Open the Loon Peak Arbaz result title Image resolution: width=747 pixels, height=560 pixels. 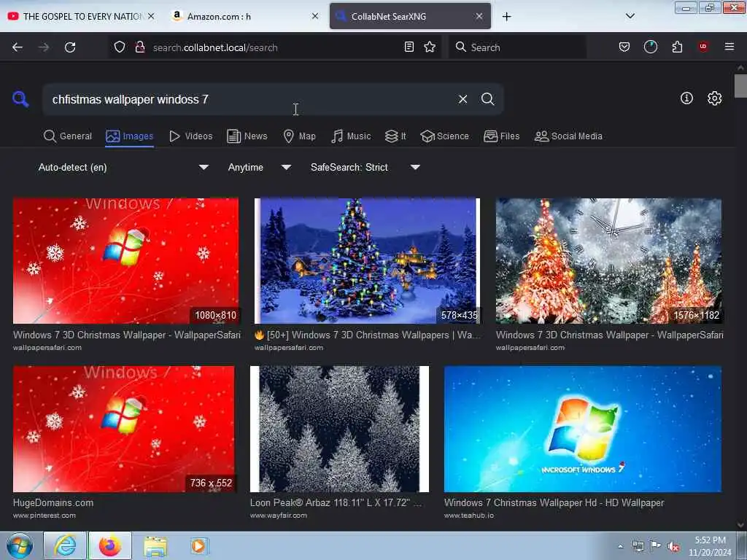336,503
